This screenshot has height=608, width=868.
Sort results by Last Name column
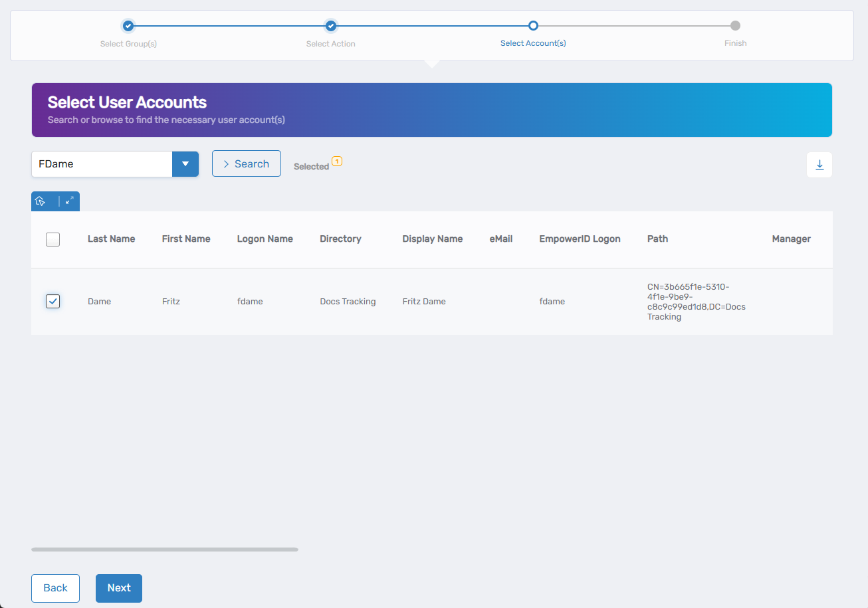(x=111, y=239)
